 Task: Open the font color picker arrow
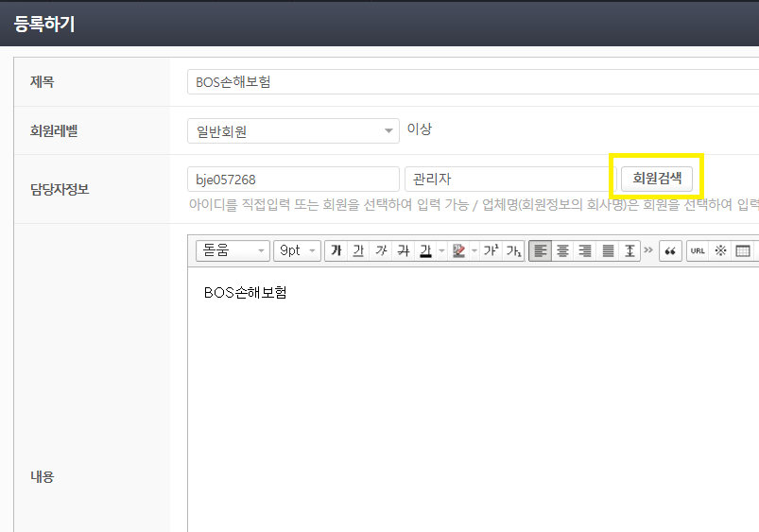tap(440, 250)
